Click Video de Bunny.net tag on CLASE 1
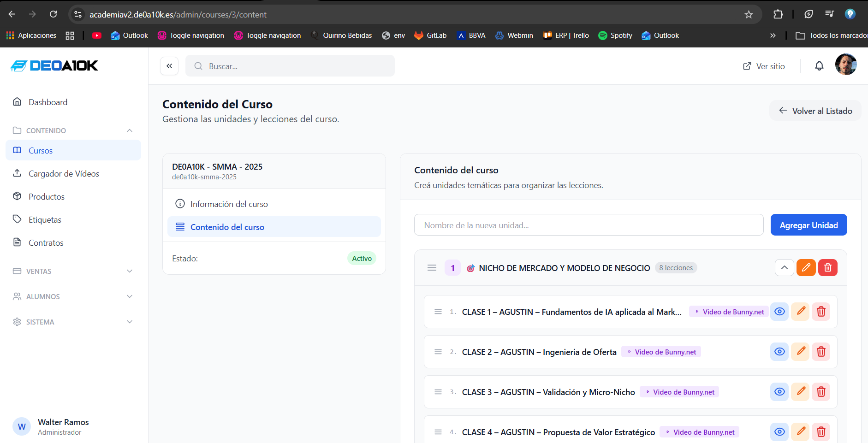This screenshot has height=443, width=868. tap(729, 312)
